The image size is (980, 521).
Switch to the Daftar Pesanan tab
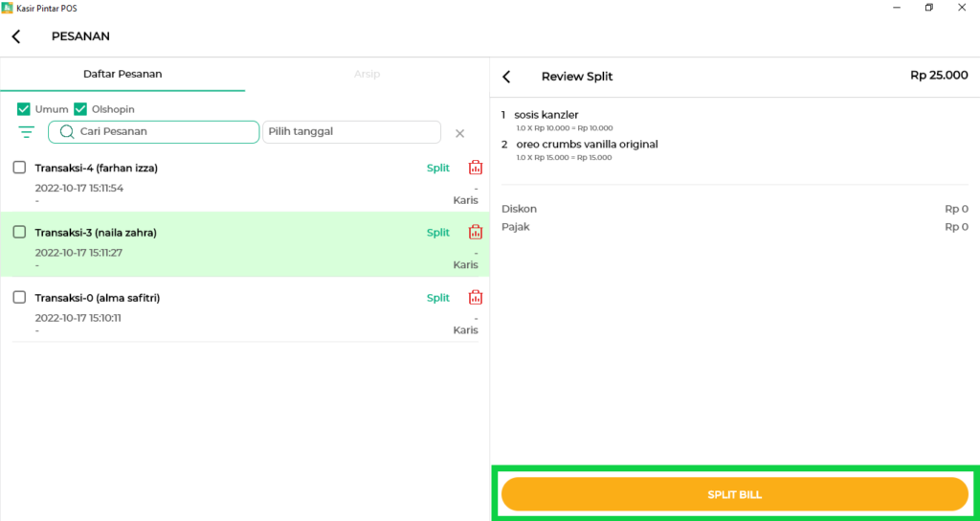tap(122, 74)
